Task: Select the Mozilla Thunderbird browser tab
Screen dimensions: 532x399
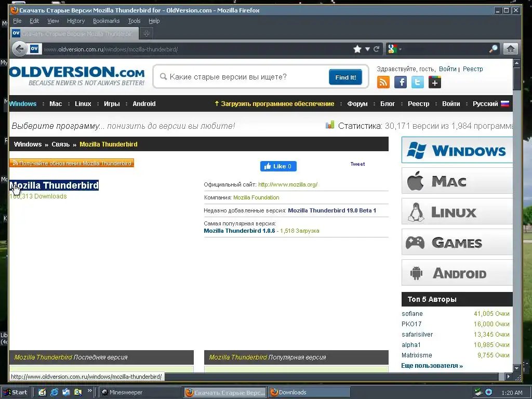Action: [74, 34]
